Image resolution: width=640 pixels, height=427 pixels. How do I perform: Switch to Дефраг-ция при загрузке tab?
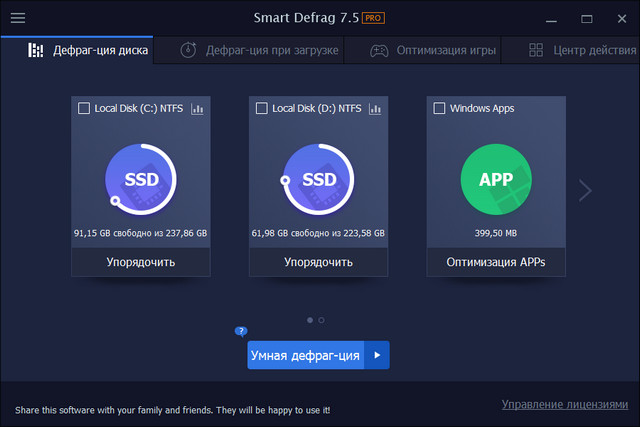[260, 50]
